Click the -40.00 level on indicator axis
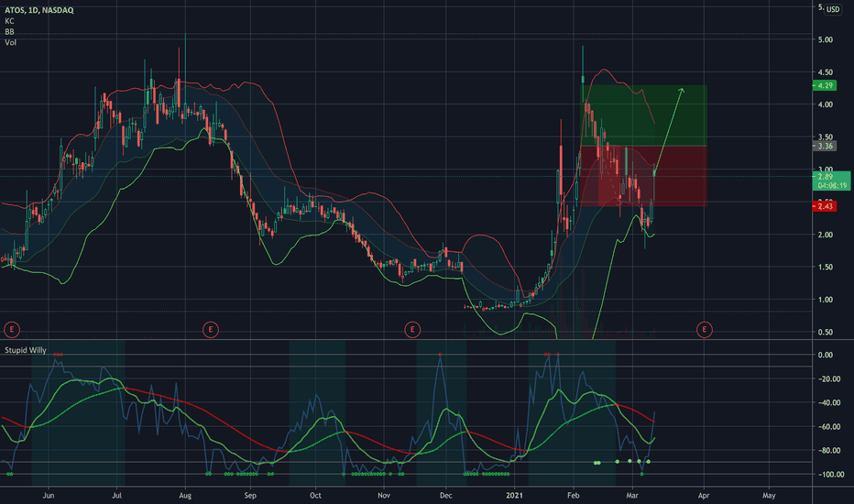Viewport: 854px width, 504px height. [829, 402]
